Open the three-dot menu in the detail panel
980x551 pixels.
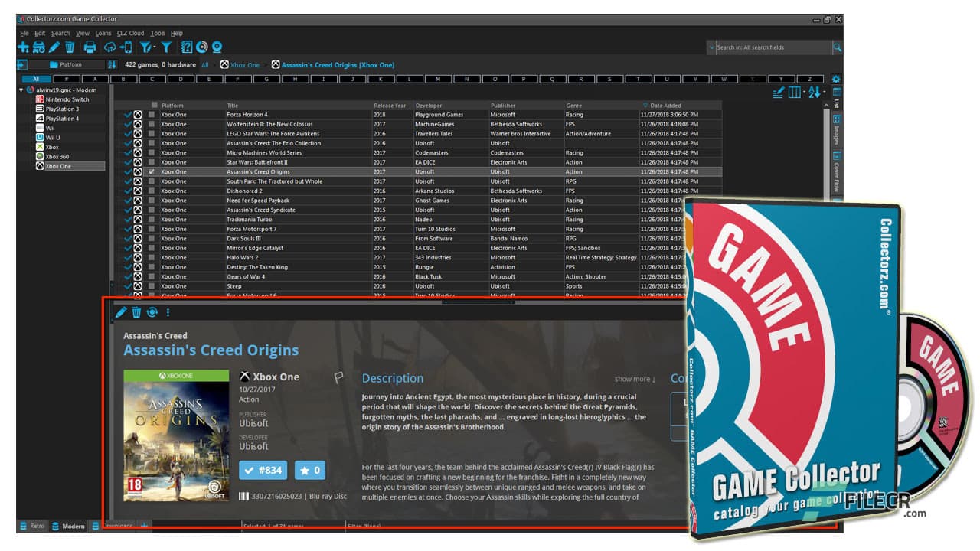[168, 312]
